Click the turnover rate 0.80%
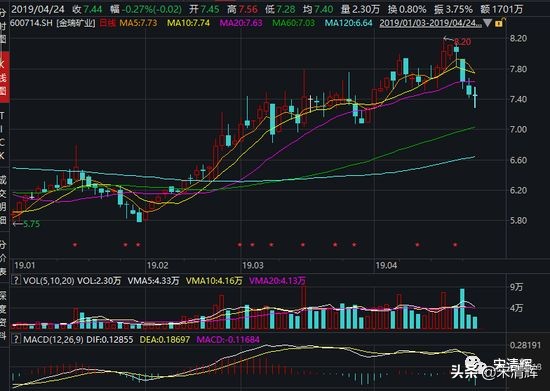Screen dimensions: 550x391 pos(412,9)
